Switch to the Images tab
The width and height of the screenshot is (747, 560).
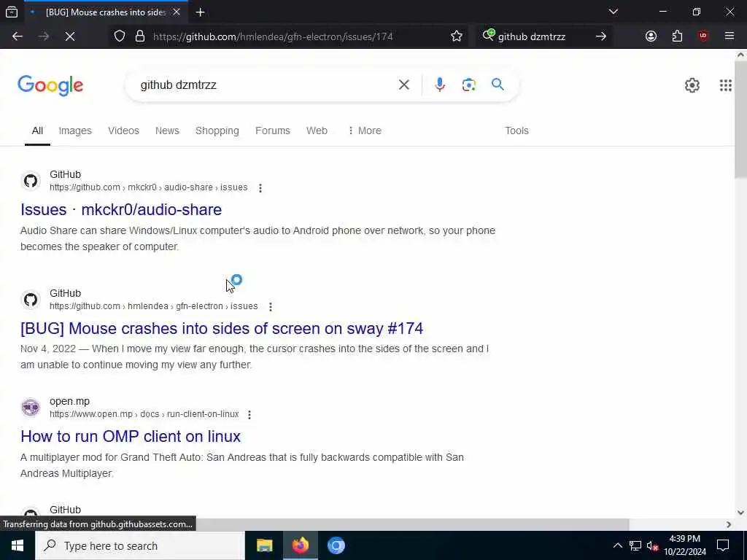(x=75, y=131)
